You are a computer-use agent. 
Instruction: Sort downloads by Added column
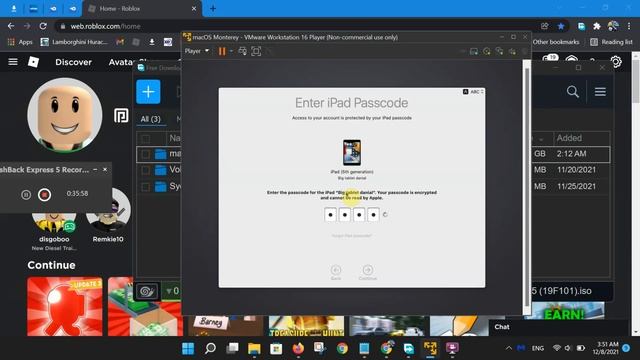[569, 138]
